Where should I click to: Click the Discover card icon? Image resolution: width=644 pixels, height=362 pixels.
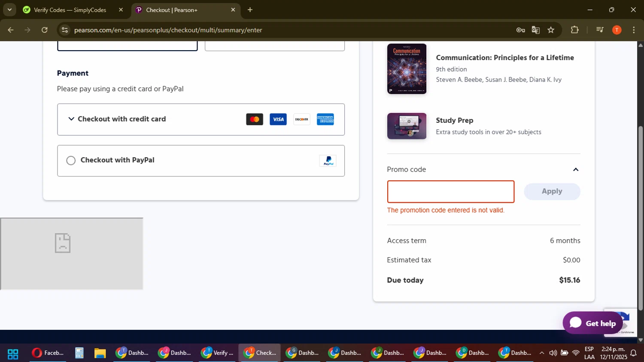click(x=302, y=119)
